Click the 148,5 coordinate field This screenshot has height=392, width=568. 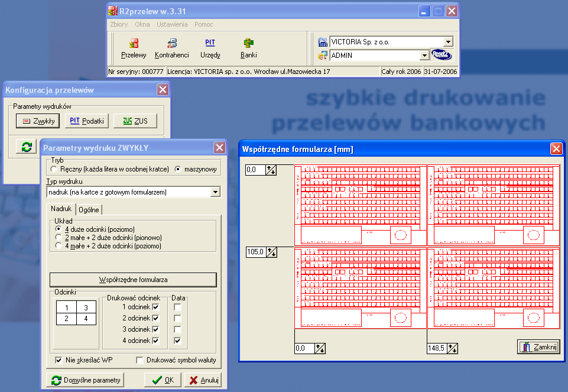tap(437, 348)
